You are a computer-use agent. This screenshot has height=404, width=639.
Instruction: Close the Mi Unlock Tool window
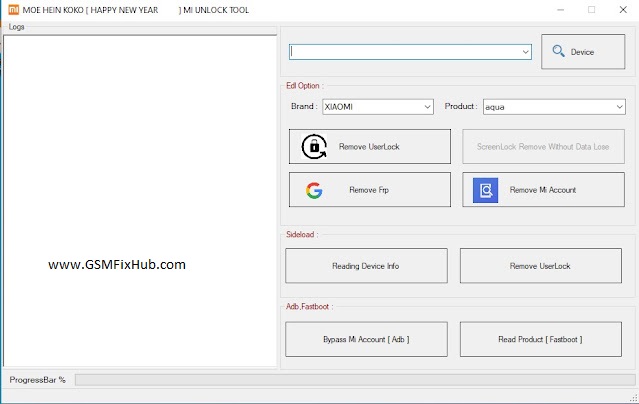click(623, 10)
